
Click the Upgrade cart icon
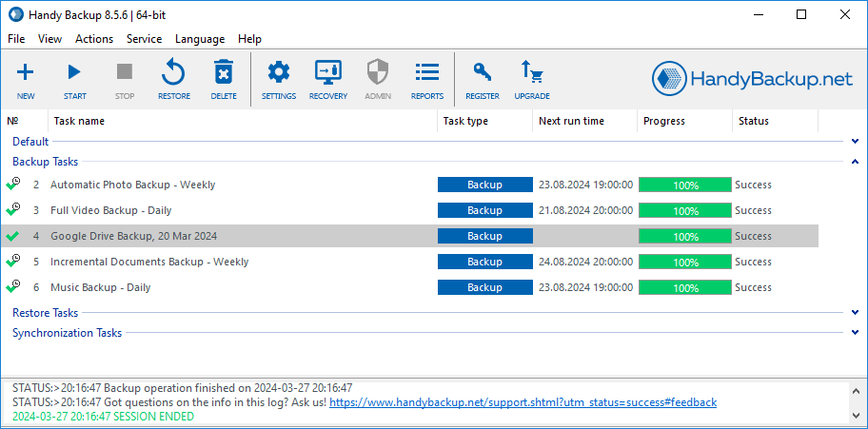click(x=531, y=73)
